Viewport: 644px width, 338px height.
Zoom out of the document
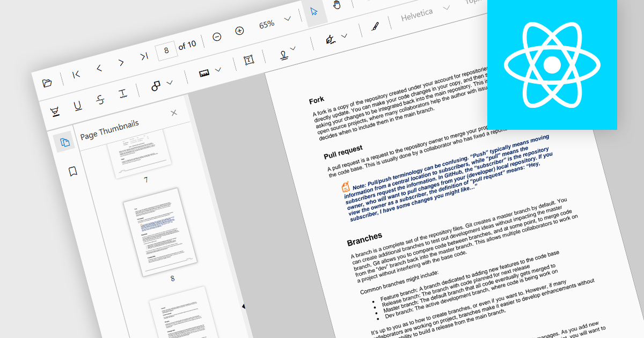pyautogui.click(x=217, y=36)
